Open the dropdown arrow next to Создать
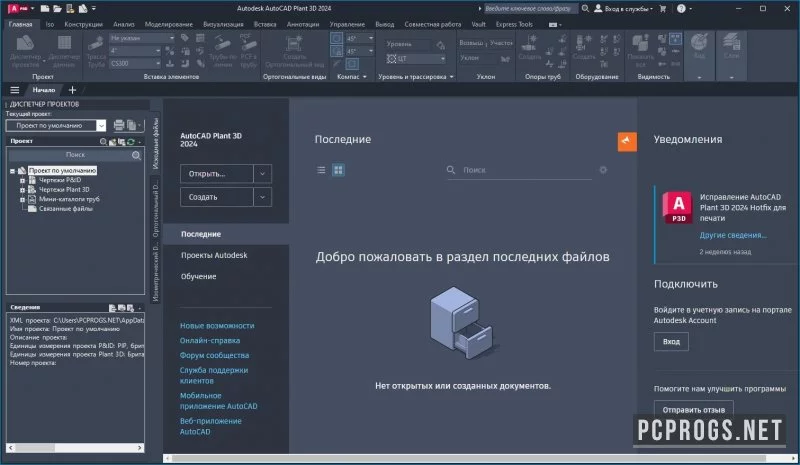 [262, 197]
